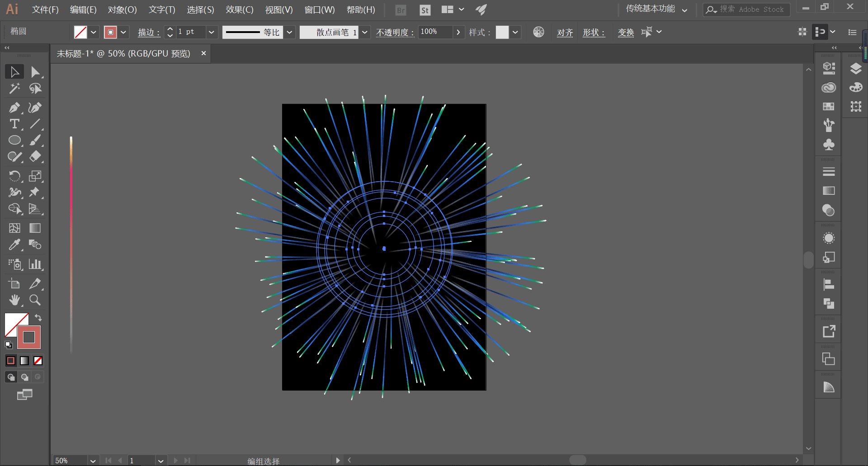868x466 pixels.
Task: Select the Symbol Sprayer tool
Action: [14, 264]
